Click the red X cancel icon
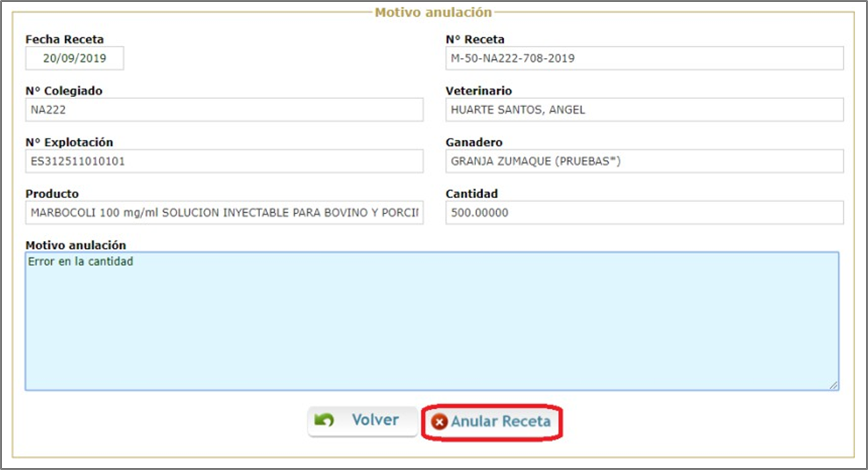The image size is (868, 470). [x=440, y=422]
